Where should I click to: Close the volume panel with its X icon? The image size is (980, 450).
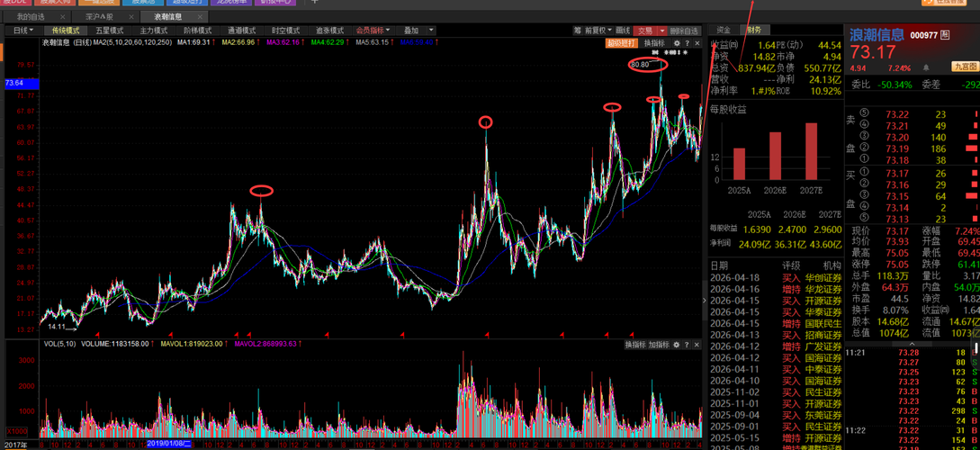point(697,345)
